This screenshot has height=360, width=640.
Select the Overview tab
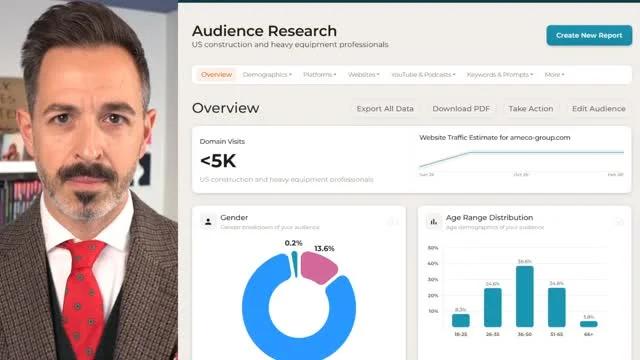tap(216, 75)
